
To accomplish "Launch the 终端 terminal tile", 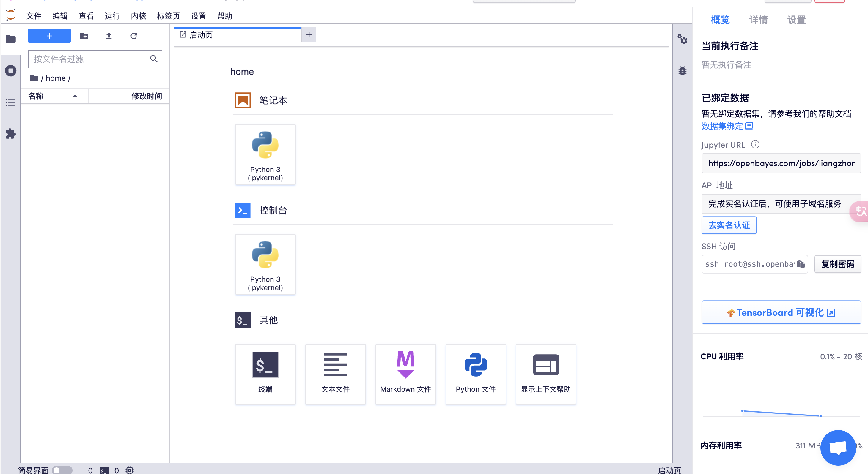I will tap(265, 374).
